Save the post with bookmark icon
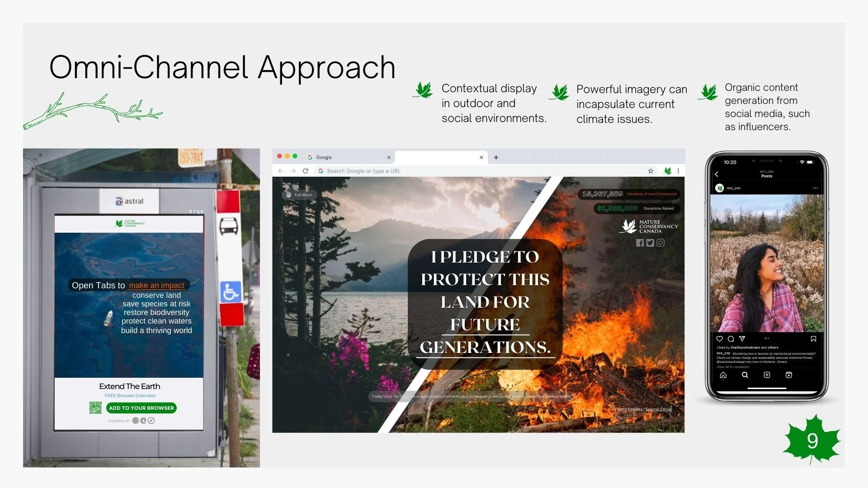The image size is (868, 488). (813, 338)
